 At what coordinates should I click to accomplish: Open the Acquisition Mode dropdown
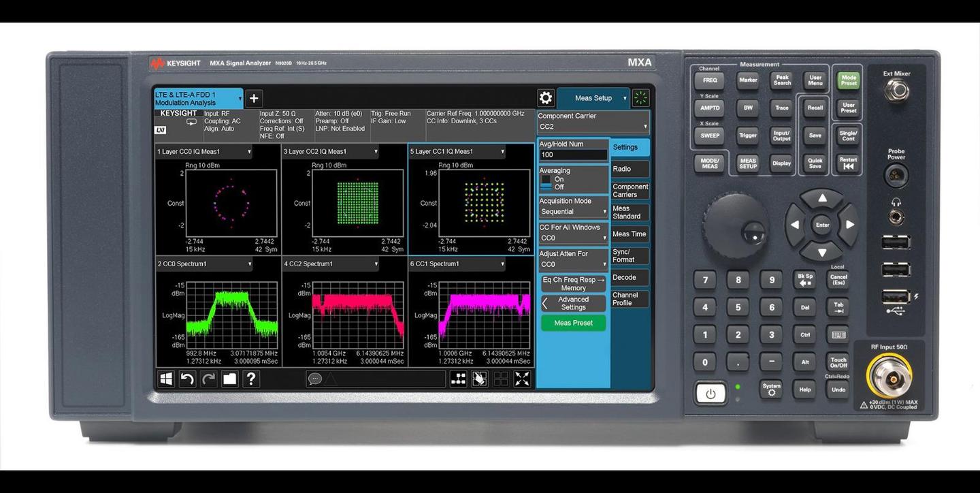pos(572,211)
